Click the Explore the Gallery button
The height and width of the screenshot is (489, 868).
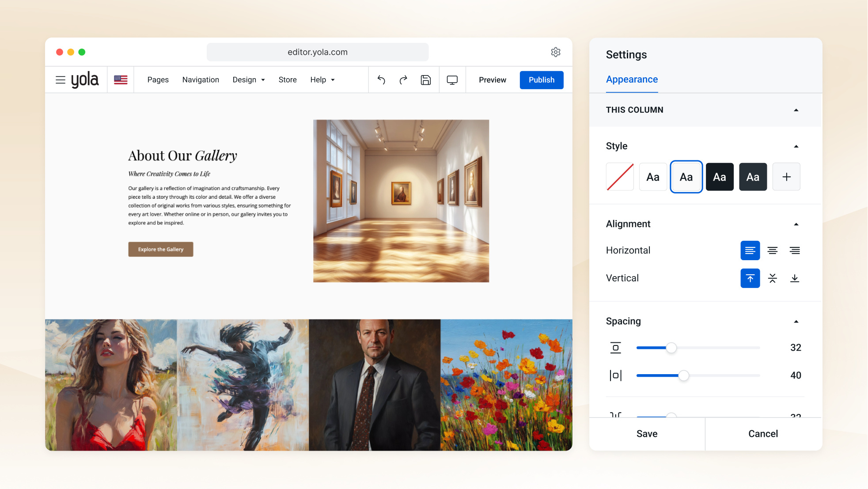click(x=161, y=249)
